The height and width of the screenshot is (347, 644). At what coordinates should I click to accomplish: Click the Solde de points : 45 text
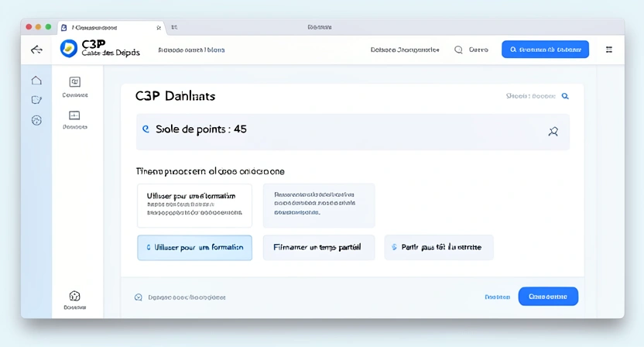pos(200,129)
